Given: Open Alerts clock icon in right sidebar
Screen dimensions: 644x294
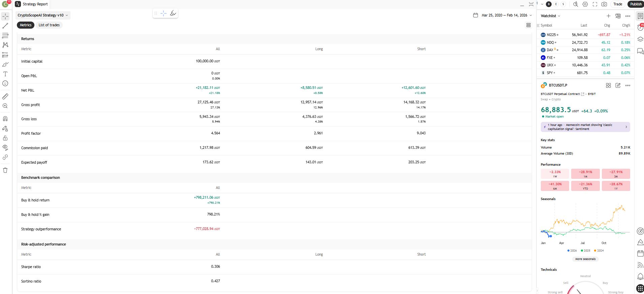Looking at the screenshot, I should coord(640,27).
